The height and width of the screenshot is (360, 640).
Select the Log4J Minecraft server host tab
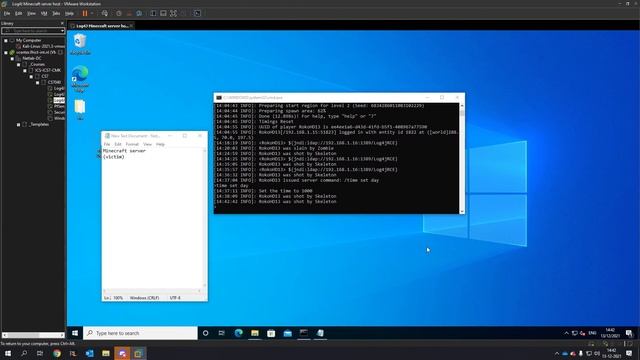[102, 26]
